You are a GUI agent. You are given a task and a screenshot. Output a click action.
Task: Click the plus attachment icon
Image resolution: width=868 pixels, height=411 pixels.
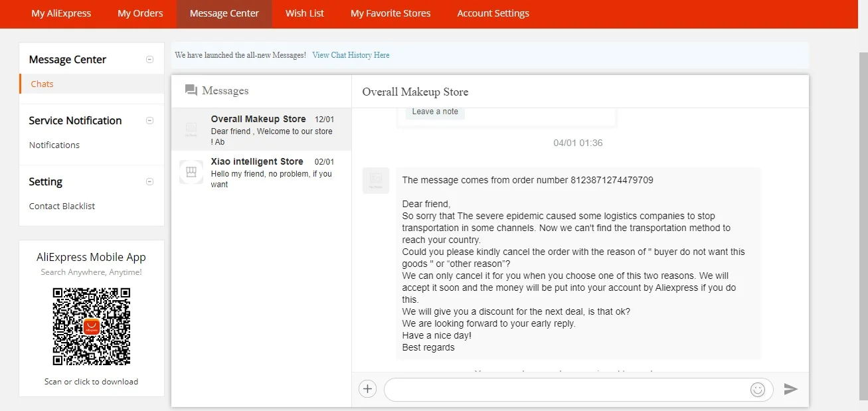pos(367,389)
